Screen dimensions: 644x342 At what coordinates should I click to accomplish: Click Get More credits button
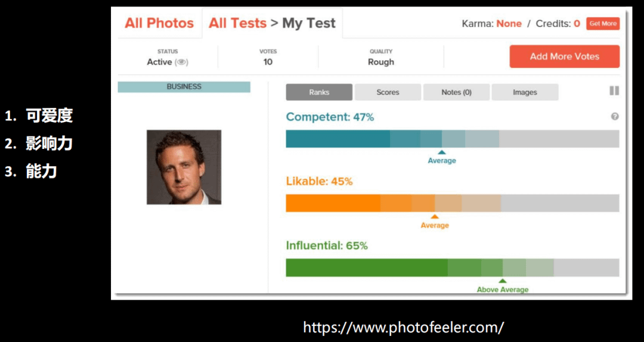[603, 24]
